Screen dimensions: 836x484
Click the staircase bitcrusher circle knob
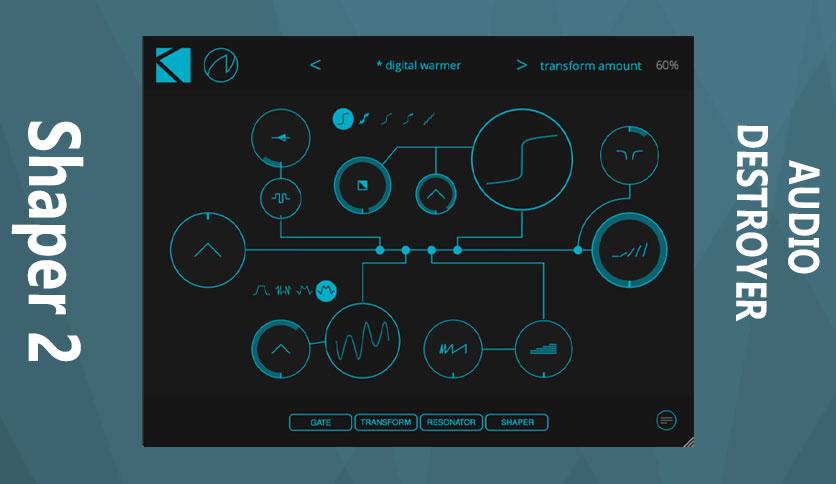[543, 349]
